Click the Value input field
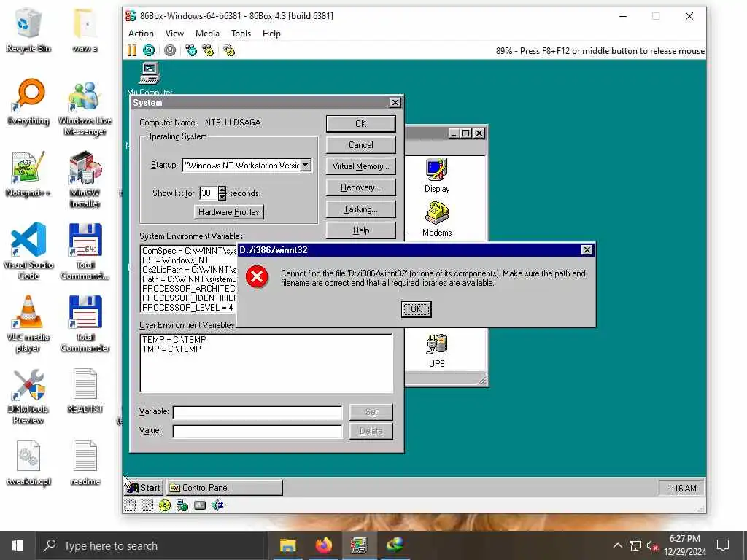 point(258,432)
